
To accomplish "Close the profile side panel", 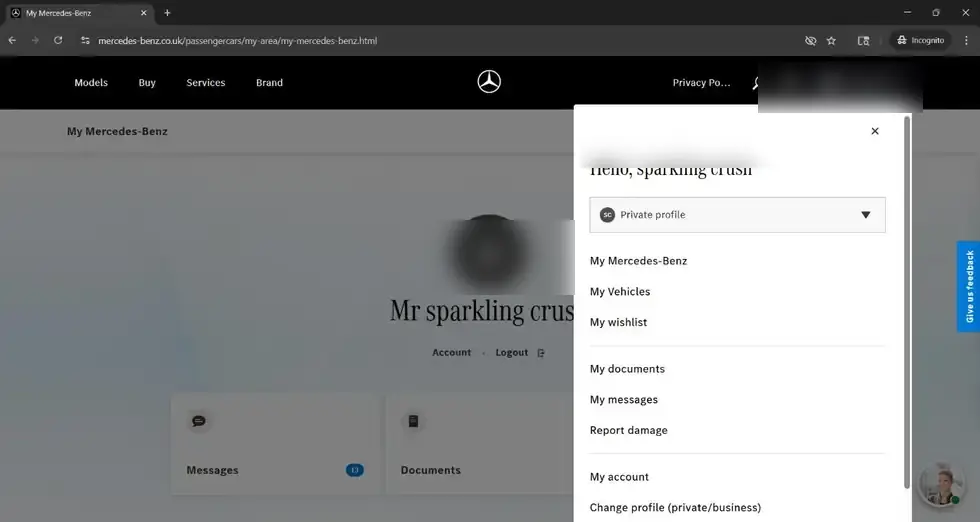I will coord(875,131).
